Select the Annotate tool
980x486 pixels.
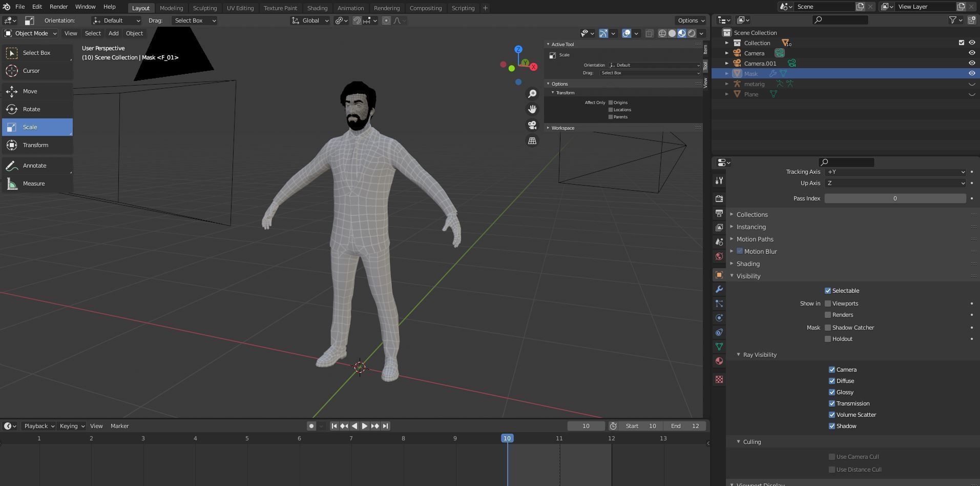pyautogui.click(x=37, y=166)
